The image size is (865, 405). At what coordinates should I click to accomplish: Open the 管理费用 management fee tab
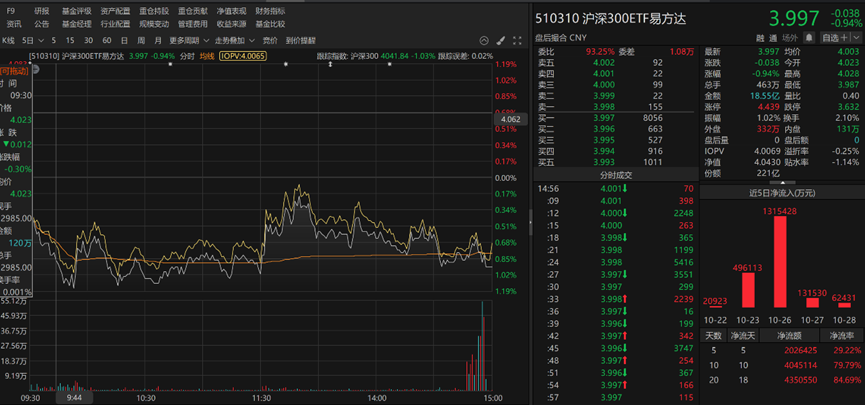coord(193,24)
